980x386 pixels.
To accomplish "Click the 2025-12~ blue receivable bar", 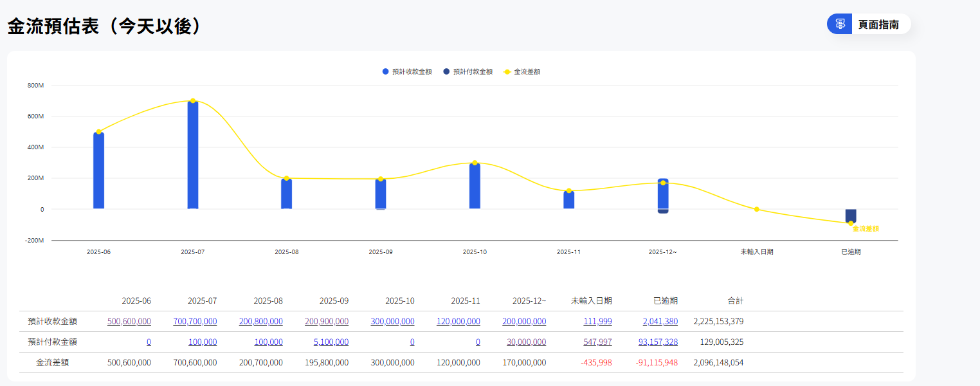I will click(663, 194).
